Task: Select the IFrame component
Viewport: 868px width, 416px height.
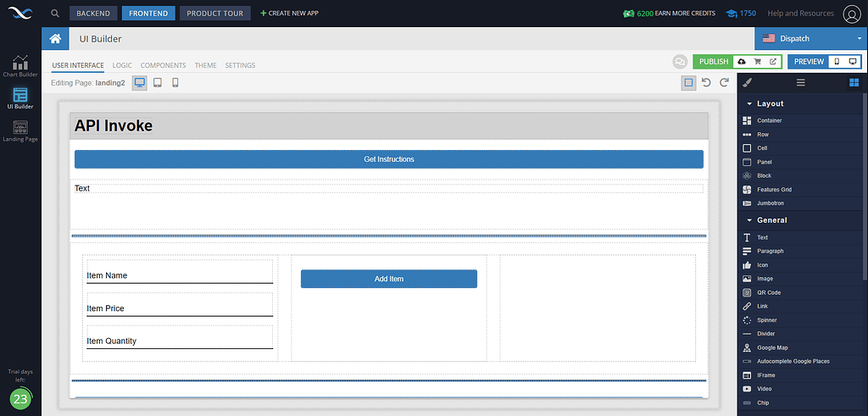Action: 800,375
